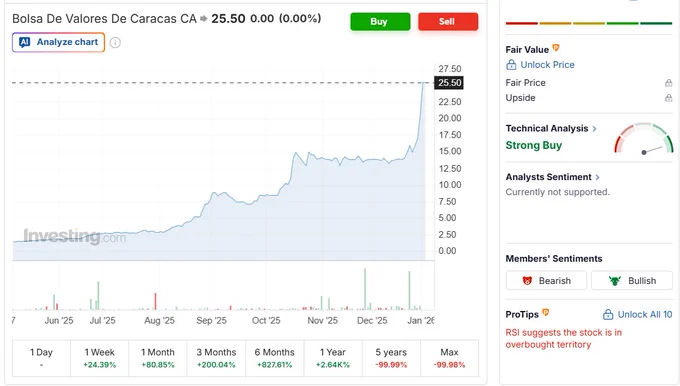This screenshot has height=386, width=680.
Task: Click the Nov '25 date label
Action: (322, 321)
